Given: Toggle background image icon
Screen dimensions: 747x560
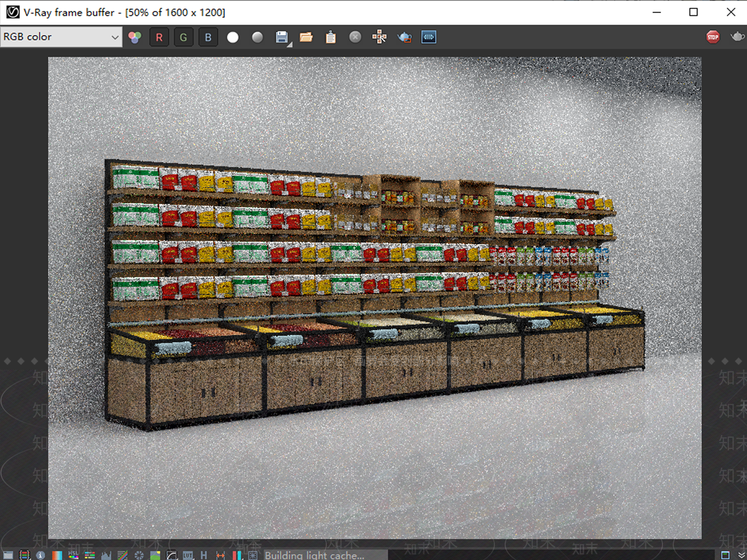Looking at the screenshot, I should (155, 555).
